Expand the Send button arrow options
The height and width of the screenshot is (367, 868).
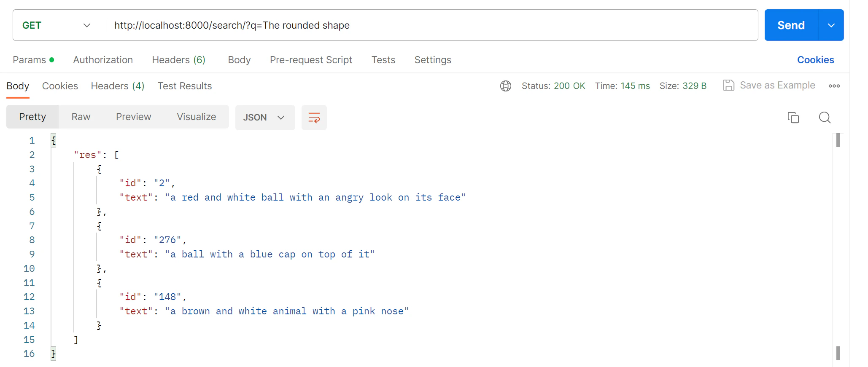pos(831,25)
